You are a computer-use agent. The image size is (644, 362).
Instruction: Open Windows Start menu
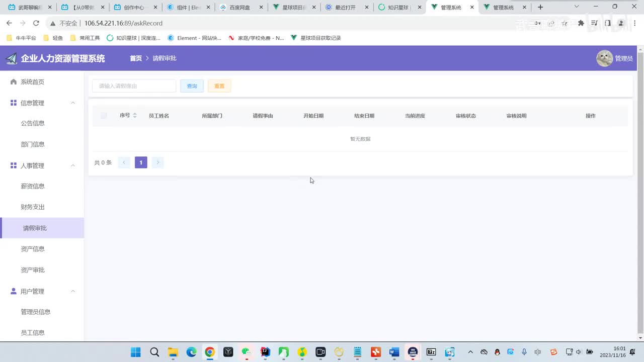click(136, 352)
